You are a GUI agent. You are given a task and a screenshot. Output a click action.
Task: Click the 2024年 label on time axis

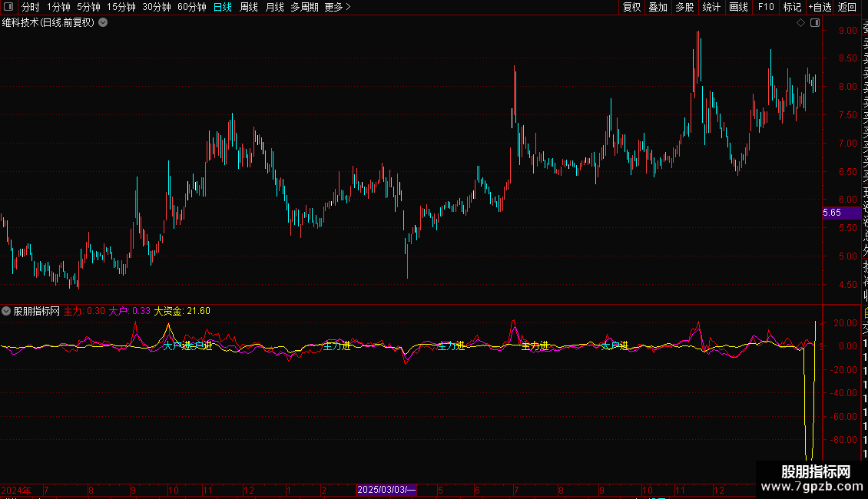[x=16, y=490]
